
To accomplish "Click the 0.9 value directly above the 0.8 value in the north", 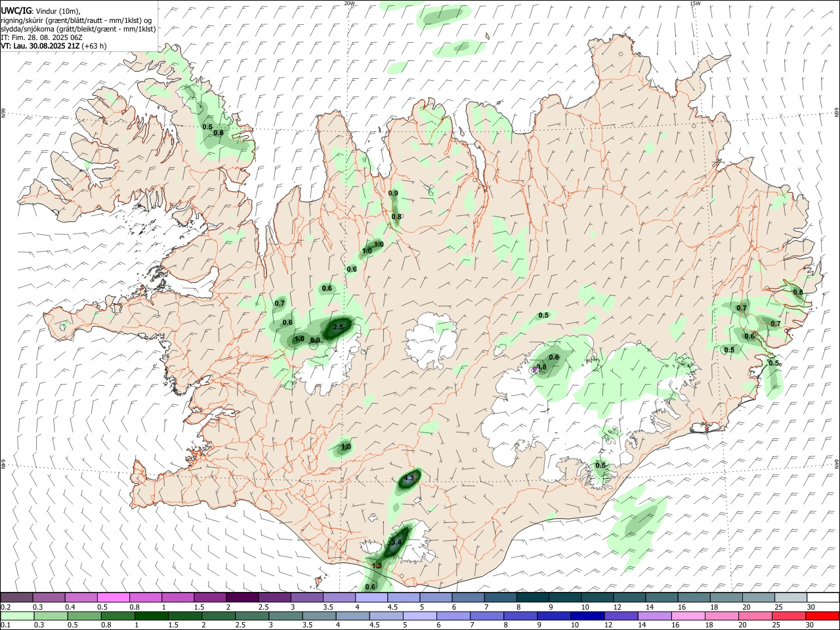I will coord(393,193).
